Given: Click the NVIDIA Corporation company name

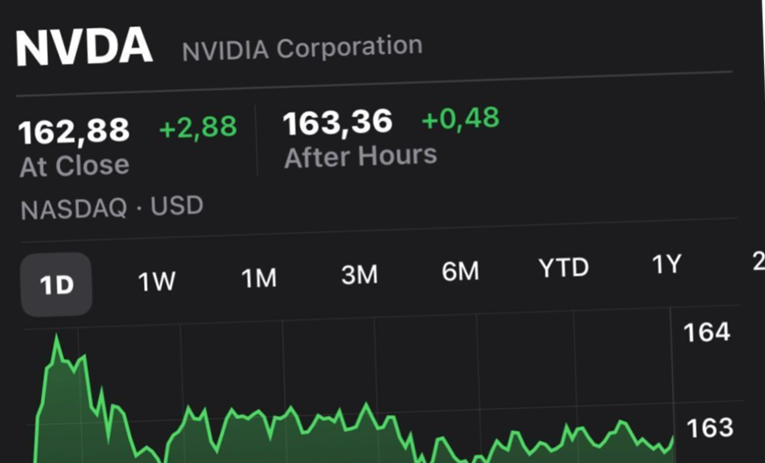Looking at the screenshot, I should click(302, 47).
